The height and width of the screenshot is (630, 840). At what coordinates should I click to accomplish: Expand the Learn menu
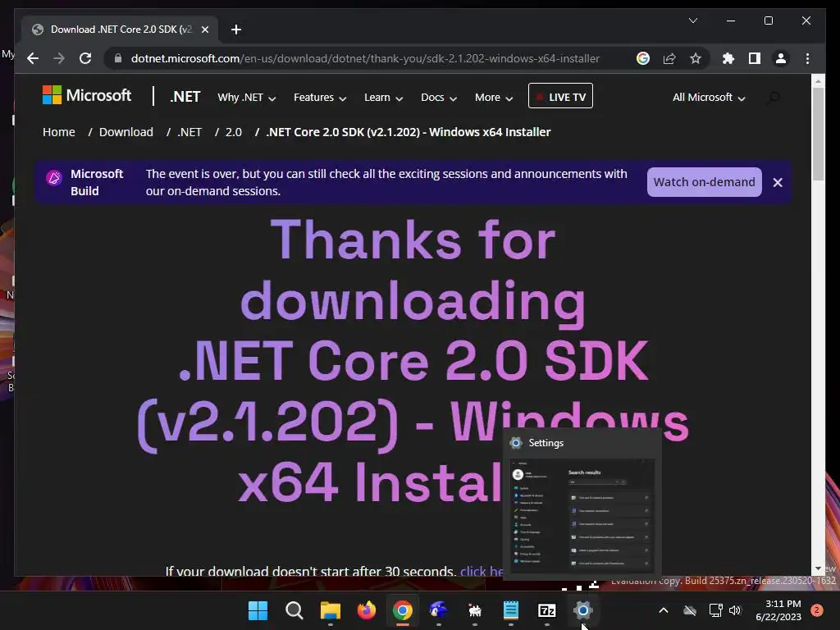tap(384, 98)
